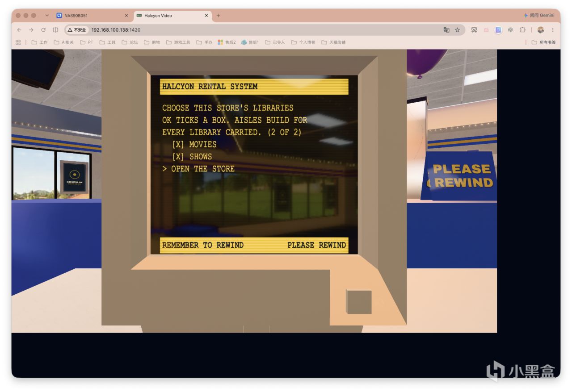Click the CHOOSE THIS STORE'S LIBRARIES line
The width and height of the screenshot is (572, 392).
[x=228, y=108]
